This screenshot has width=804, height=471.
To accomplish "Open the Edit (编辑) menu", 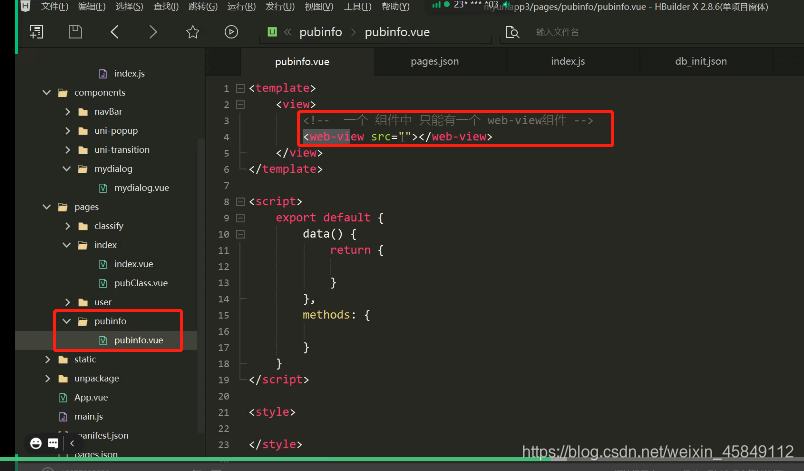I will [92, 6].
